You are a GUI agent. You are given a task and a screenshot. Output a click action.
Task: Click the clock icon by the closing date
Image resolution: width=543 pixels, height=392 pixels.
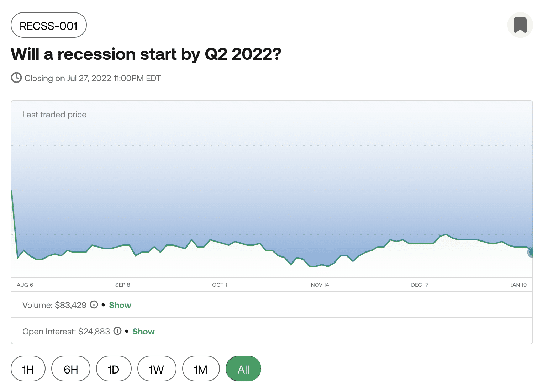click(x=16, y=78)
